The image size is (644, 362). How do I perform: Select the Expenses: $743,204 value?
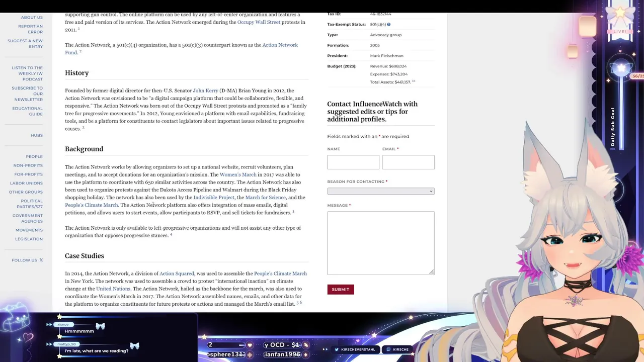tap(389, 74)
